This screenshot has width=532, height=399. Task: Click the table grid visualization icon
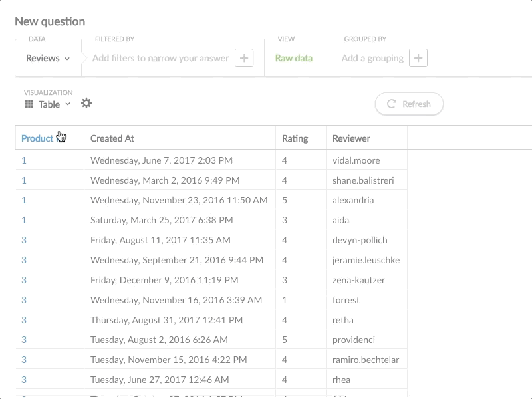(x=29, y=104)
